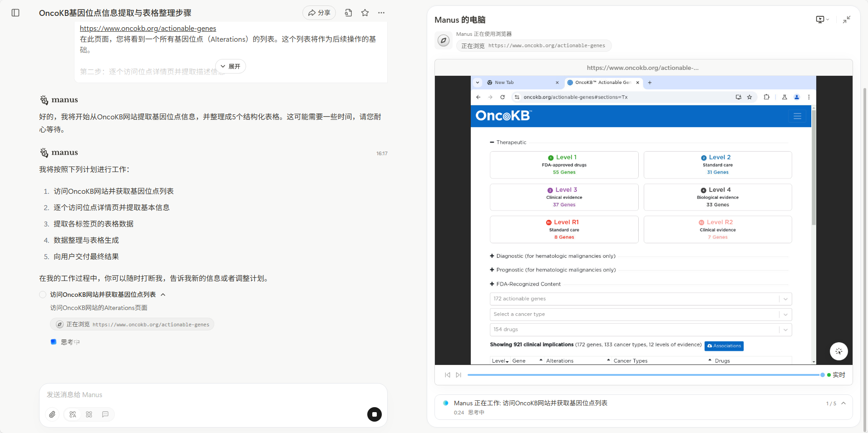
Task: Click the 正在浏览 actionable-genes chip in the task step
Action: (x=132, y=325)
